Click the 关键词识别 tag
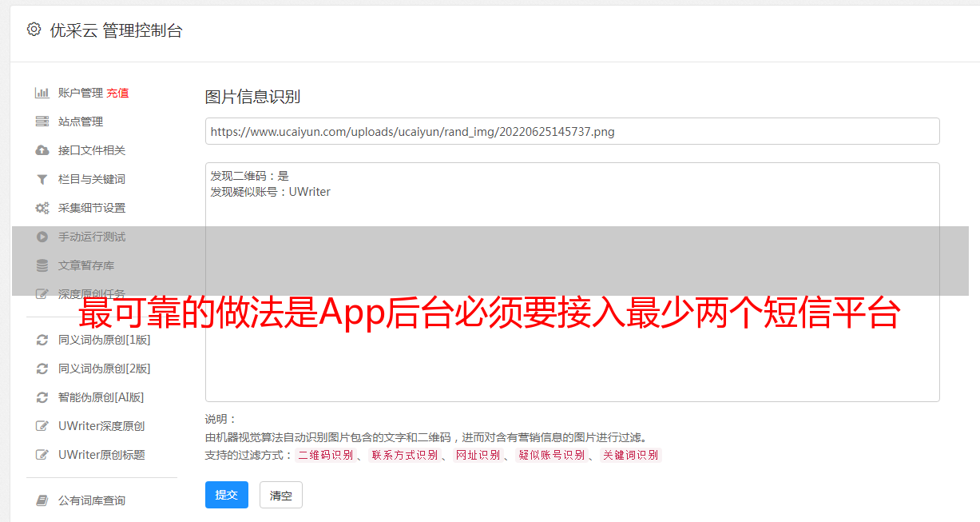This screenshot has width=980, height=522. pyautogui.click(x=631, y=455)
